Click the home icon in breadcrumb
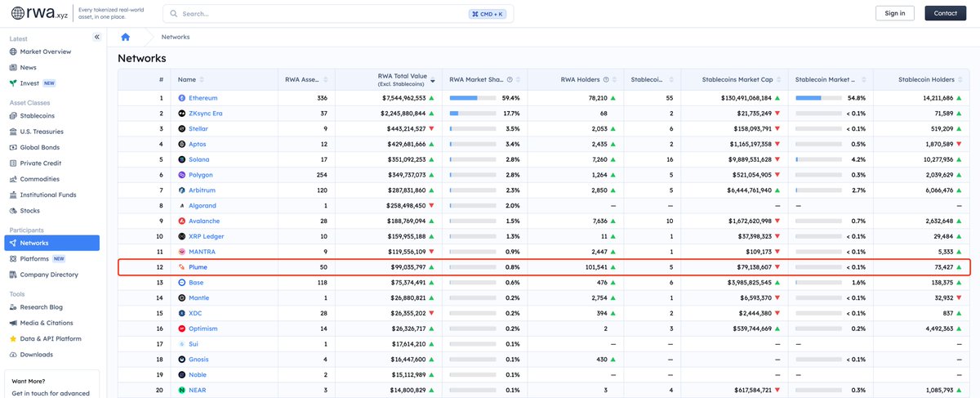 point(125,38)
